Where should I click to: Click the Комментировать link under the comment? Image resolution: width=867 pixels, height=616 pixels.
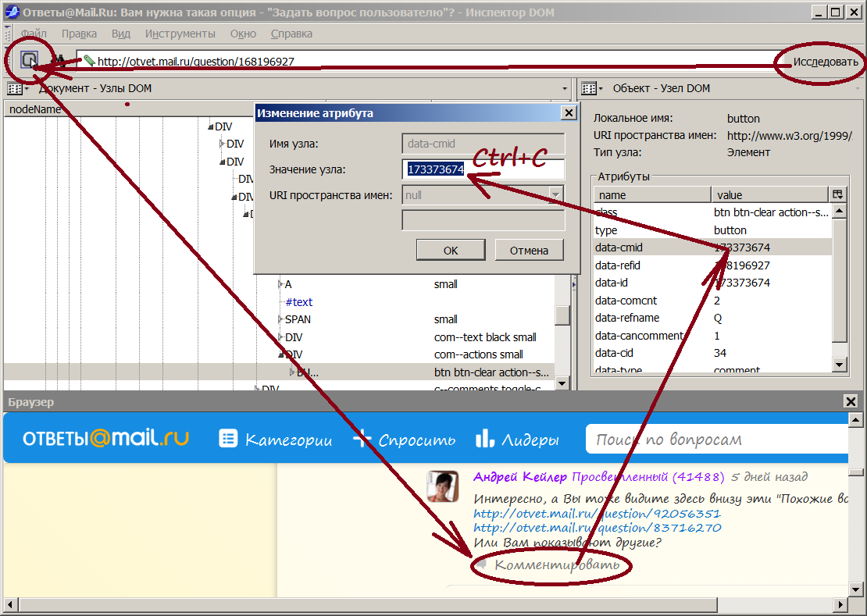(x=557, y=564)
